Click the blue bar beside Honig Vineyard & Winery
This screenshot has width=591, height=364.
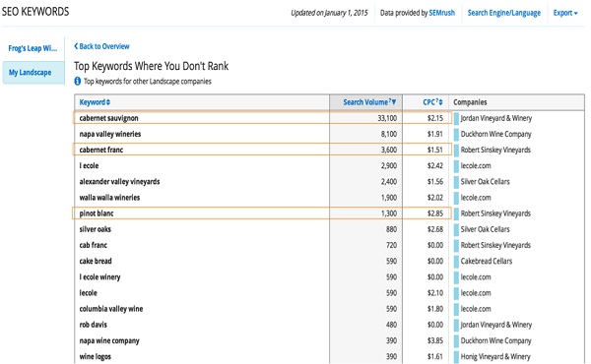(456, 356)
